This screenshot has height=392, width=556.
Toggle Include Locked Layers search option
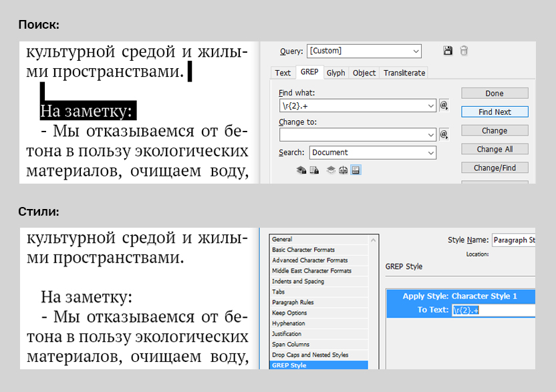(301, 170)
